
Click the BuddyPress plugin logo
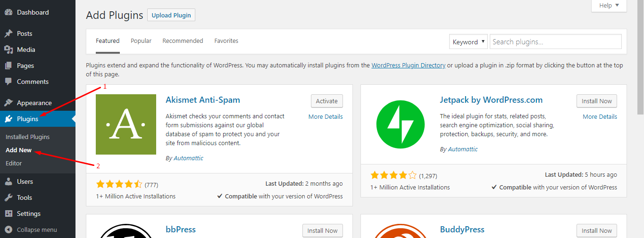[400, 231]
